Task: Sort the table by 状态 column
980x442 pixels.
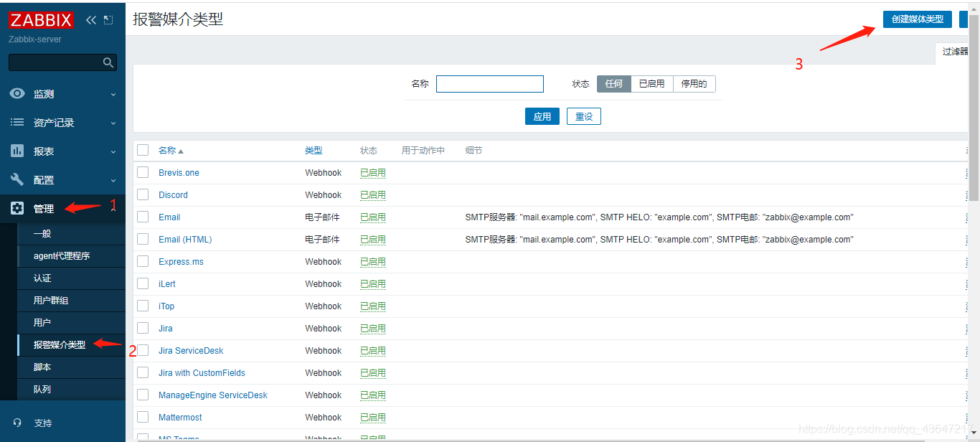Action: tap(369, 151)
